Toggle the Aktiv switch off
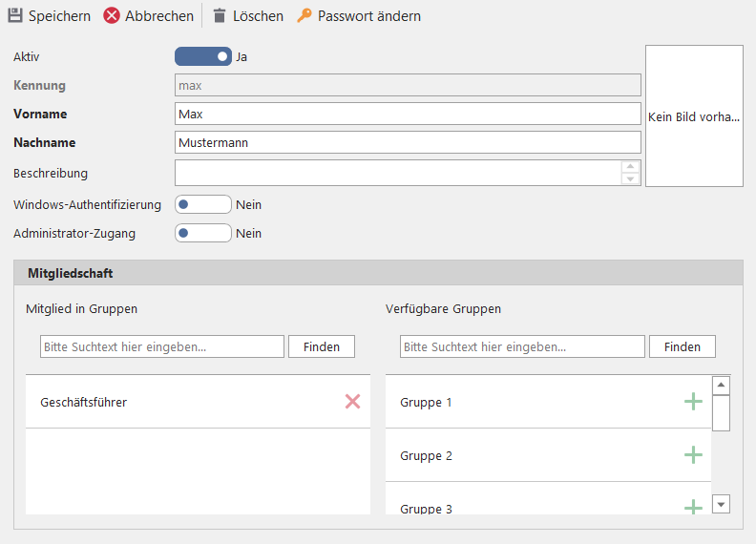Image resolution: width=756 pixels, height=544 pixels. pyautogui.click(x=203, y=56)
